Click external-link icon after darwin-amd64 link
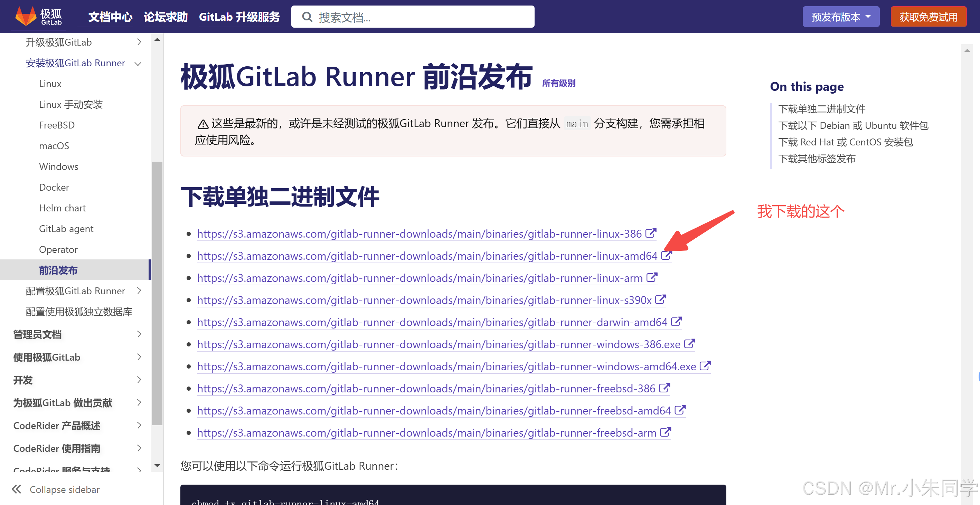Viewport: 980px width, 505px height. (x=676, y=321)
